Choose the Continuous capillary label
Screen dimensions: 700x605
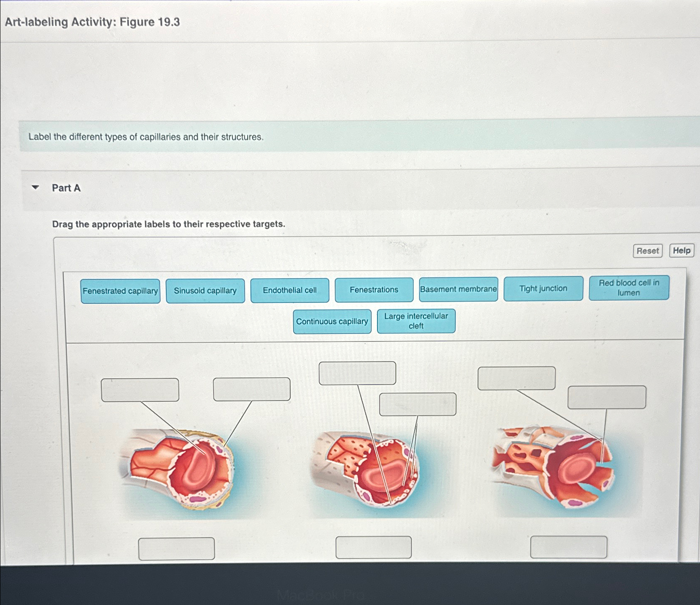(x=332, y=322)
